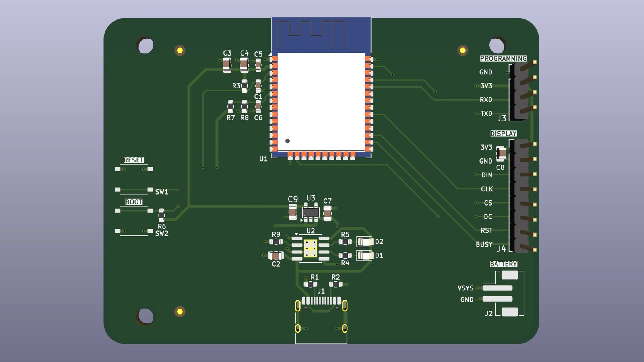Select the TXD pin label

point(486,113)
